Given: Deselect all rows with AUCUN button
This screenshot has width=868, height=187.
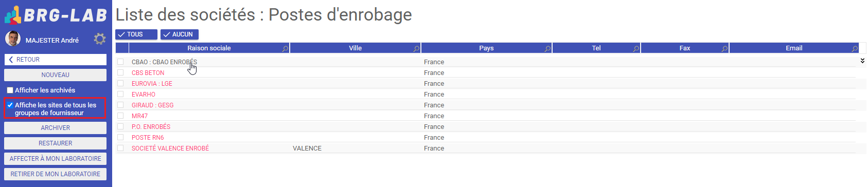Looking at the screenshot, I should tap(180, 34).
